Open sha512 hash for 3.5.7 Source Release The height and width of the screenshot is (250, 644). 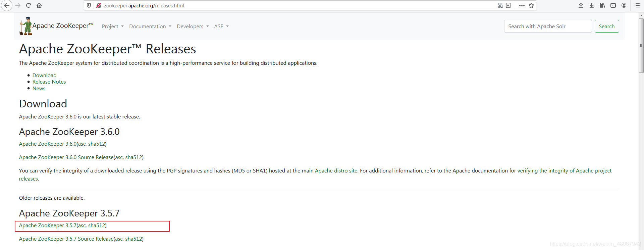[x=133, y=239]
